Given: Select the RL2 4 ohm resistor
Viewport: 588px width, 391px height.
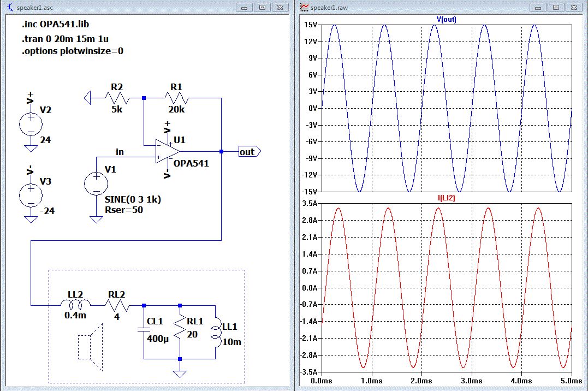Looking at the screenshot, I should [116, 305].
